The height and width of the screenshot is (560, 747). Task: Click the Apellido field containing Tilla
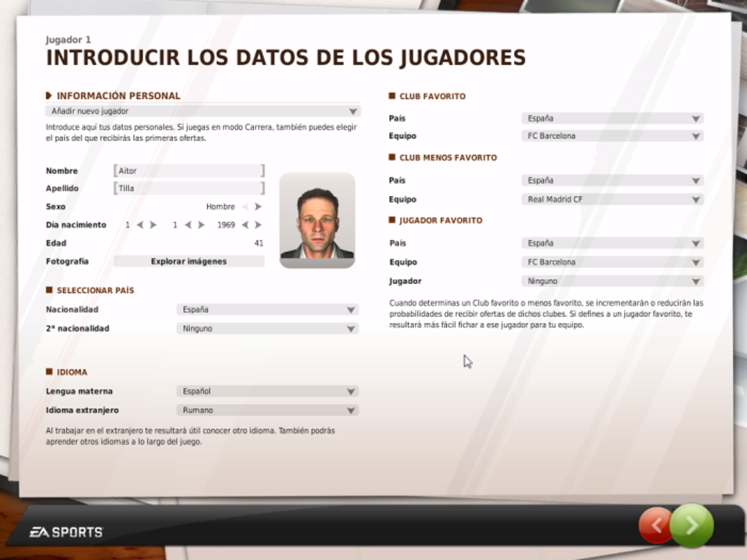(189, 189)
